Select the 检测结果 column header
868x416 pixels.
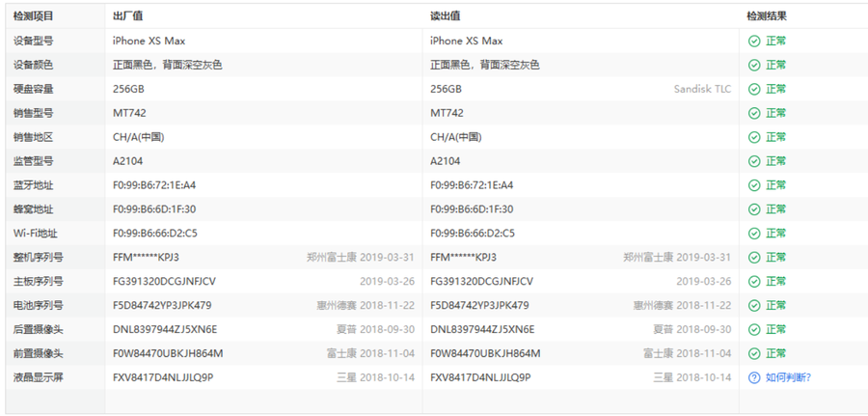(767, 16)
